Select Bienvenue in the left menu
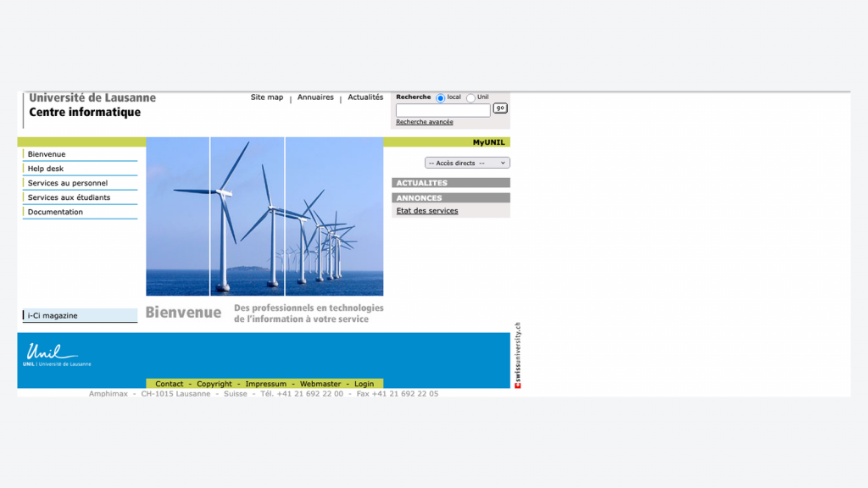This screenshot has height=488, width=868. coord(47,154)
